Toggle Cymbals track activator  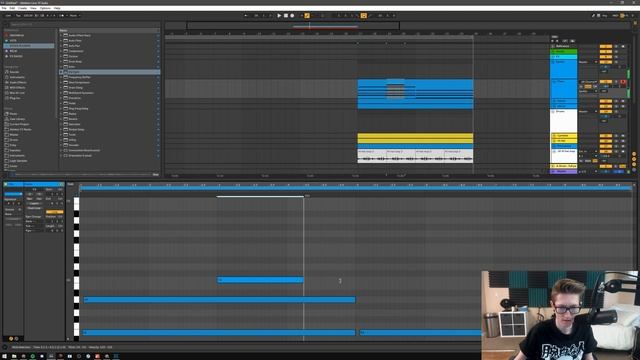[606, 136]
